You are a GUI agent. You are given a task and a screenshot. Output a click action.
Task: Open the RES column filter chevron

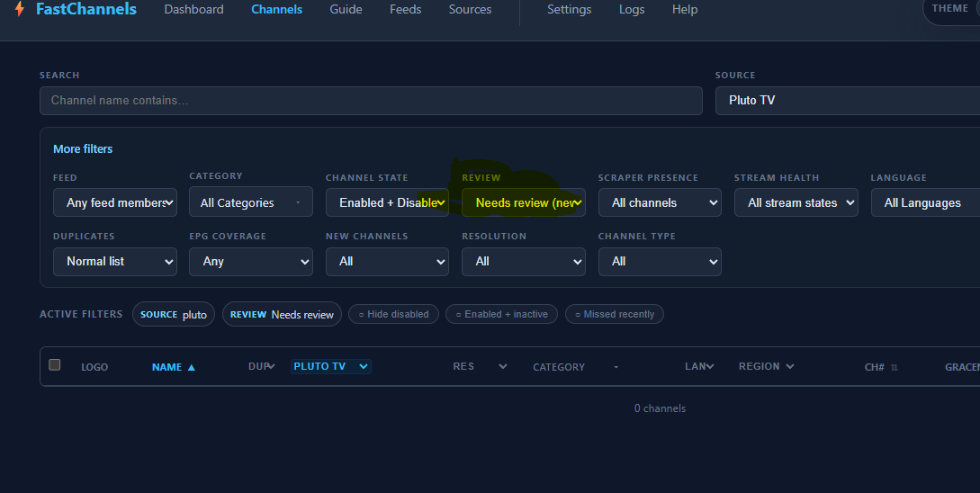click(503, 367)
